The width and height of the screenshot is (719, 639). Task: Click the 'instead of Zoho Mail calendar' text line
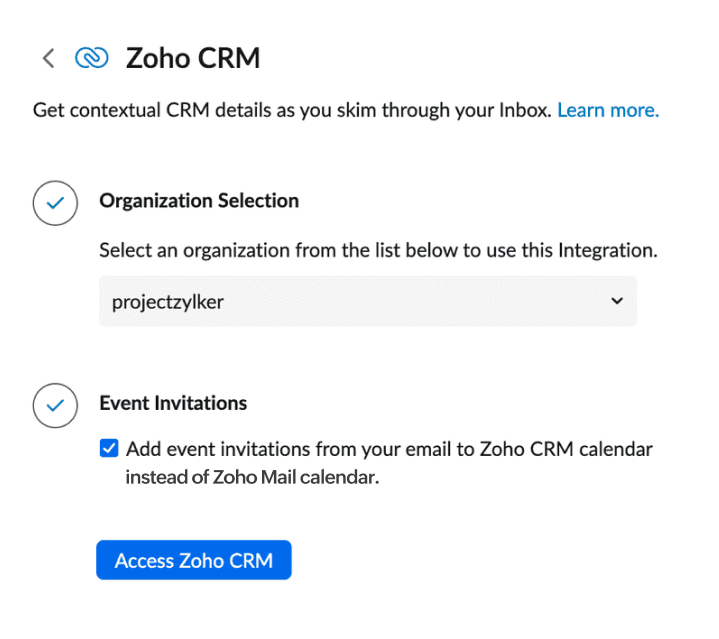(x=252, y=477)
